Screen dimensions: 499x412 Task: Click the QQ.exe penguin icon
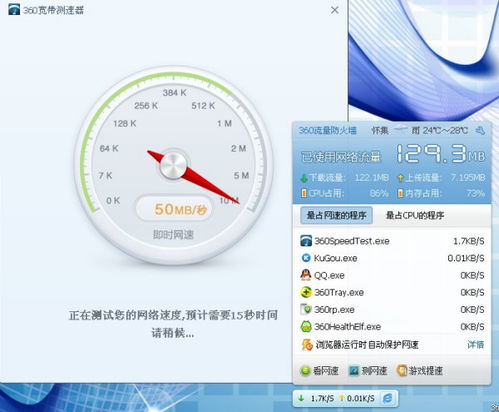[x=306, y=275]
